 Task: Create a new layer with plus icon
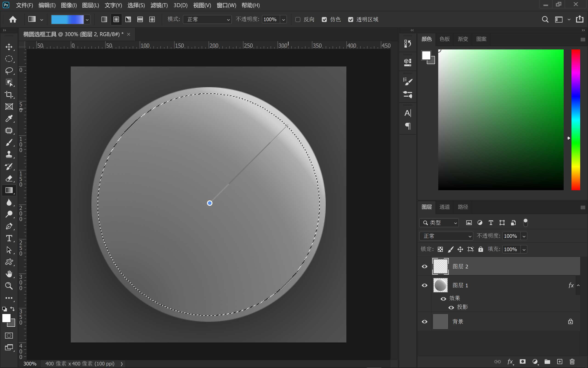click(560, 362)
